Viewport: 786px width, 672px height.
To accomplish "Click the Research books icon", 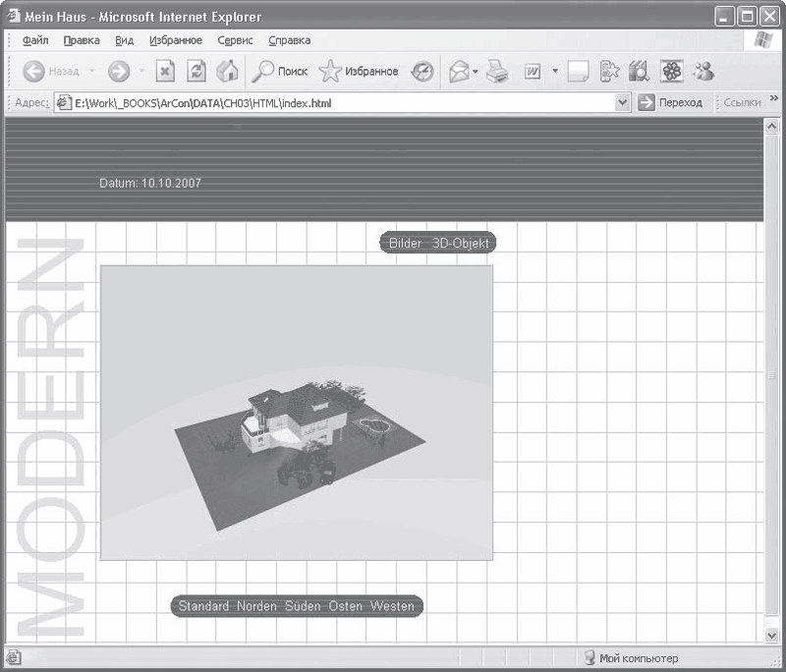I will [640, 72].
